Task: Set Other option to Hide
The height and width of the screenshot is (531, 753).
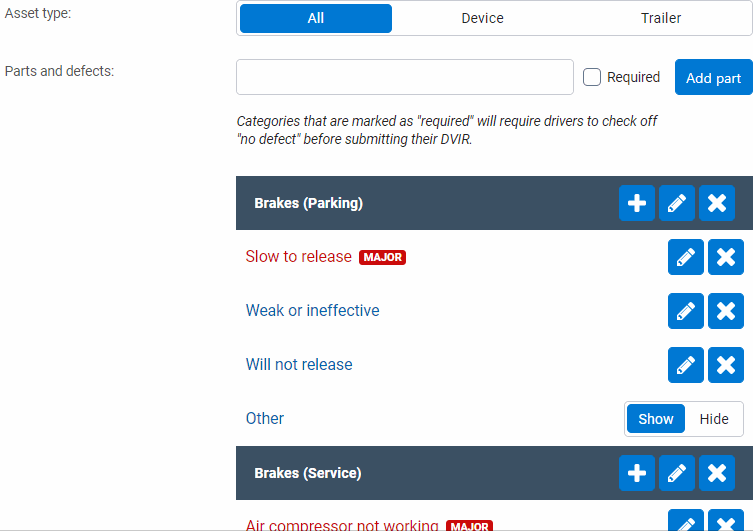Action: (714, 419)
